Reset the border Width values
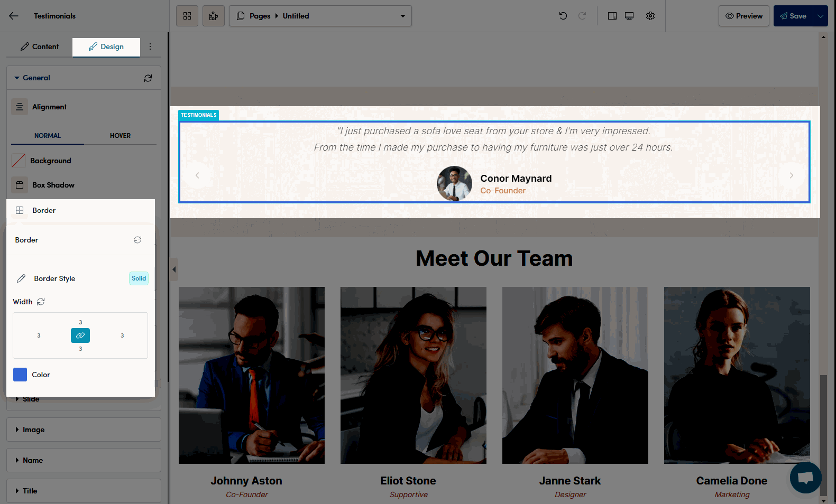 [41, 302]
